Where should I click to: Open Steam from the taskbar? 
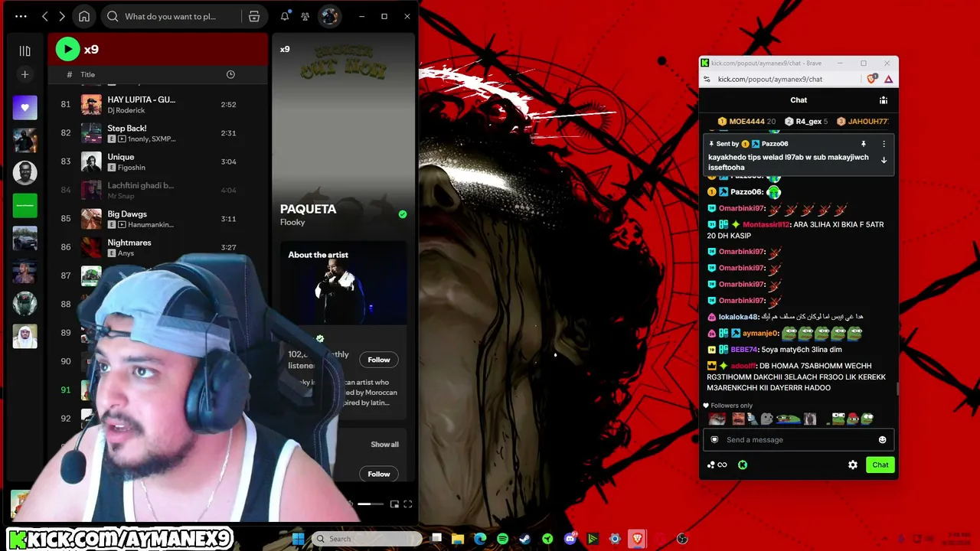click(x=524, y=539)
